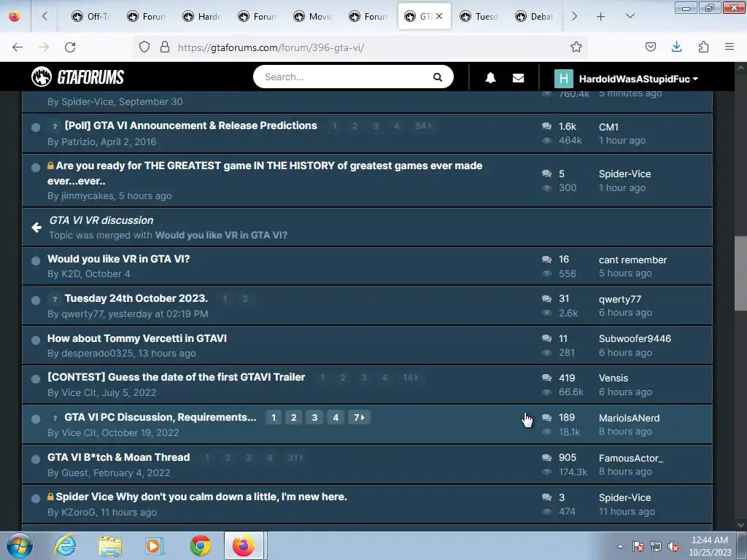Open last poster MarioIsANerd profile
The width and height of the screenshot is (747, 560).
click(x=630, y=418)
